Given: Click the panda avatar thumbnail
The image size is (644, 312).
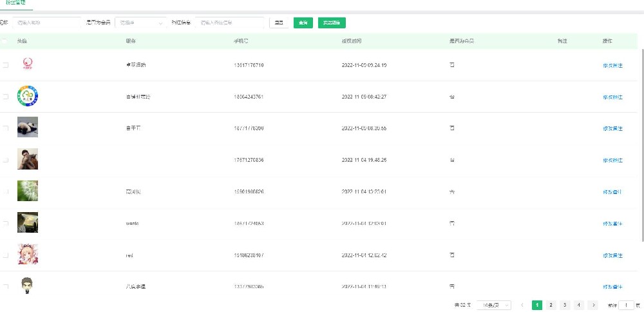Looking at the screenshot, I should coord(28,128).
